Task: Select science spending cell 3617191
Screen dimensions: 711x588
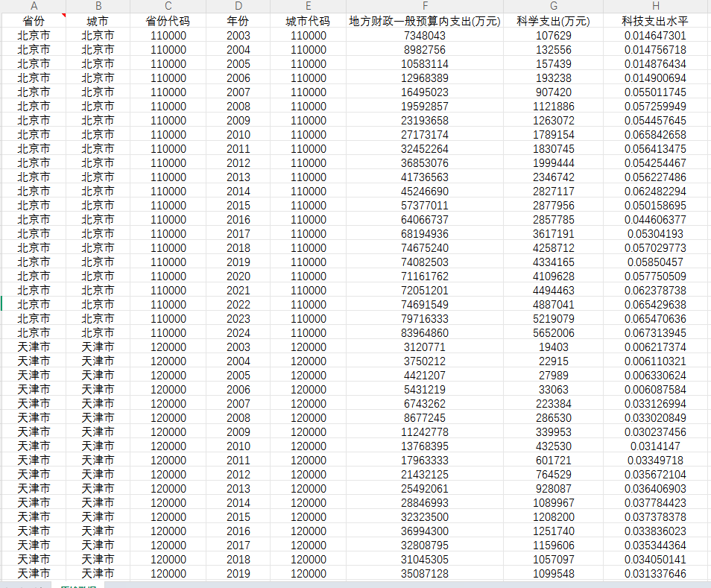Action: (554, 233)
